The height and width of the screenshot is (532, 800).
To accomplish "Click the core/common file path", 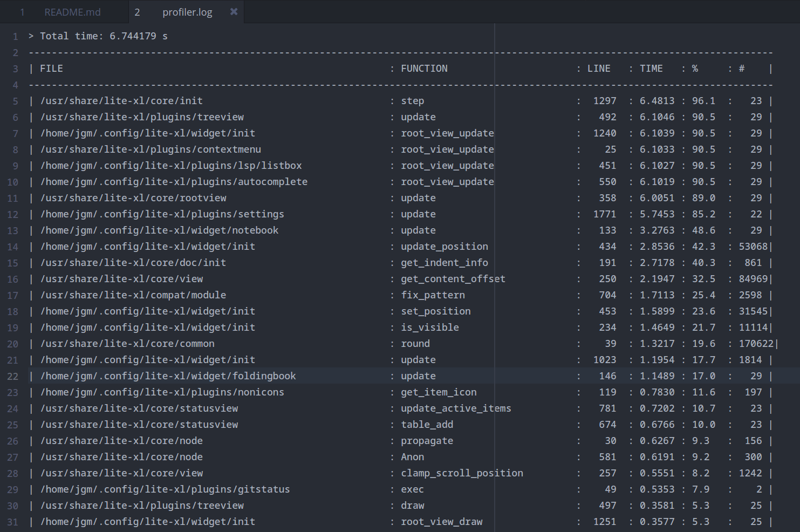I will click(x=127, y=344).
